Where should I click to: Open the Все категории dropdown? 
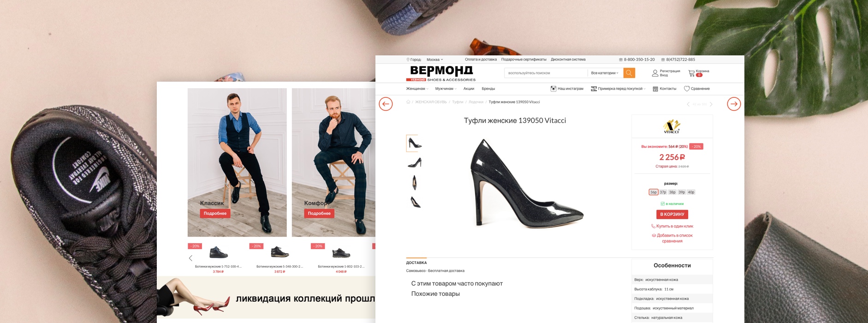click(x=605, y=73)
